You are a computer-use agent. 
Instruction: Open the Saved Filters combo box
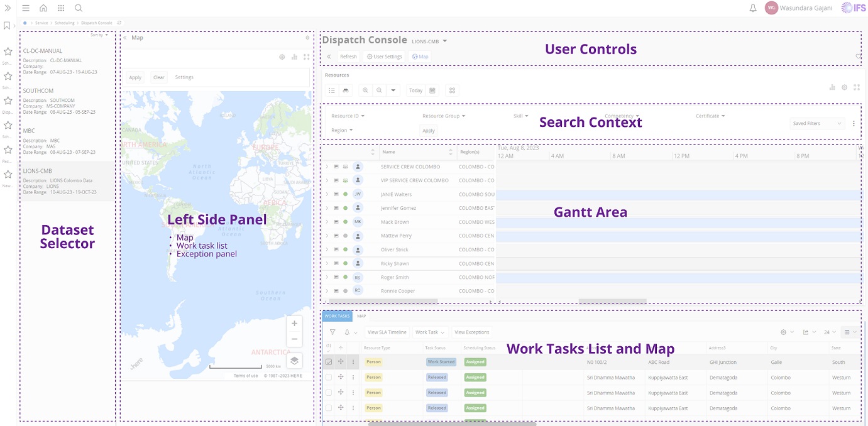pyautogui.click(x=816, y=124)
